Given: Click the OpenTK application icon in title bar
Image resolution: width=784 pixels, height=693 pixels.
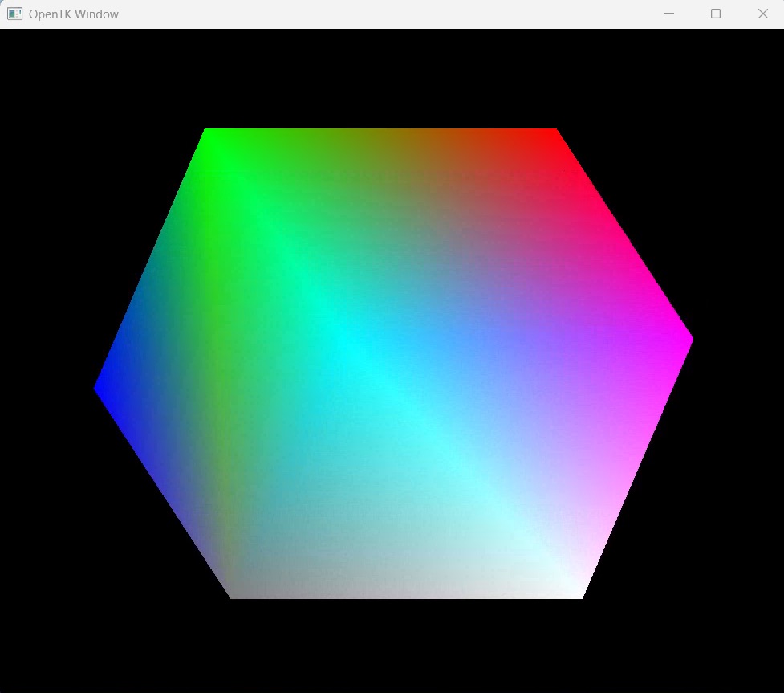Looking at the screenshot, I should (x=14, y=14).
